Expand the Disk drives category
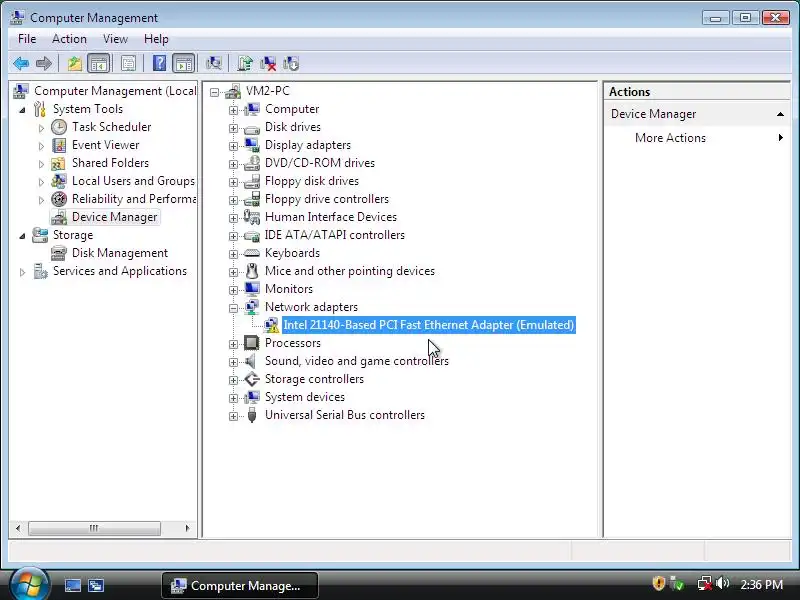This screenshot has width=800, height=600. pyautogui.click(x=233, y=128)
